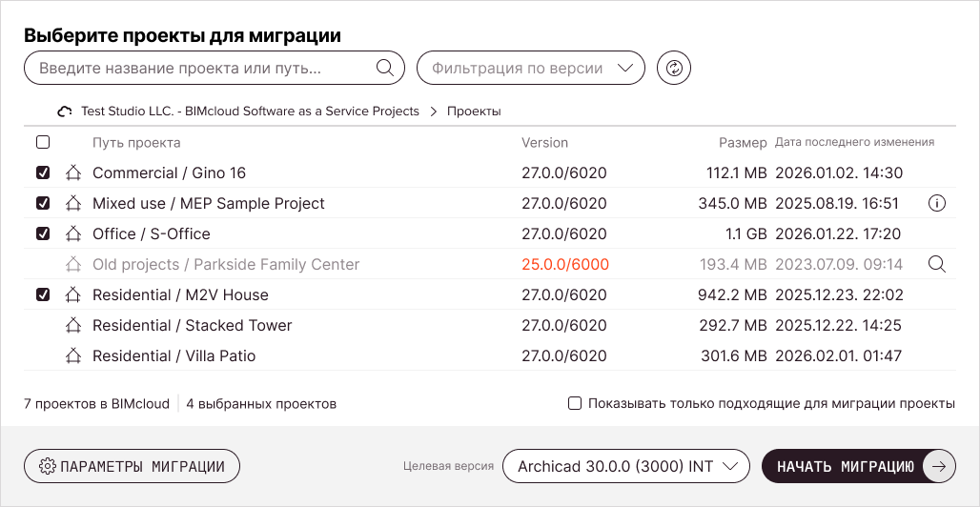Screen dimensions: 980x507
Task: Click the project icon beside Residential / M2V House
Action: pos(73,294)
